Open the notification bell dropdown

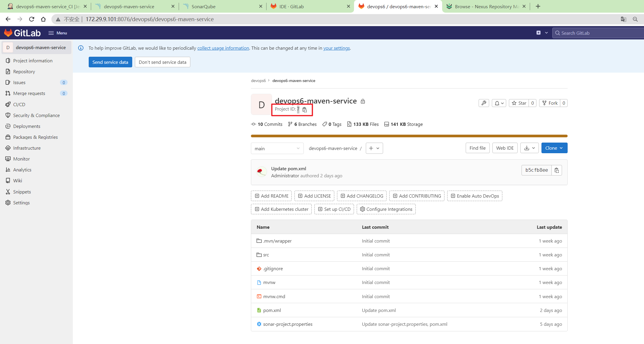click(x=499, y=103)
